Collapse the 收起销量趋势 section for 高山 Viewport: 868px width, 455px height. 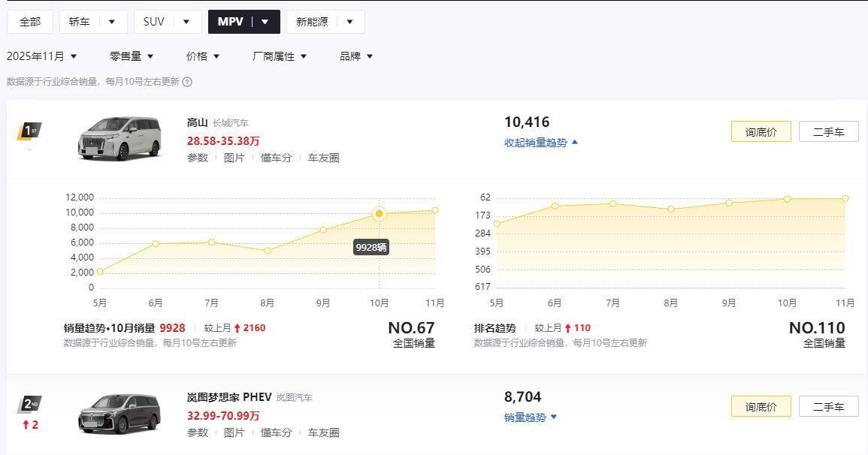[x=541, y=143]
